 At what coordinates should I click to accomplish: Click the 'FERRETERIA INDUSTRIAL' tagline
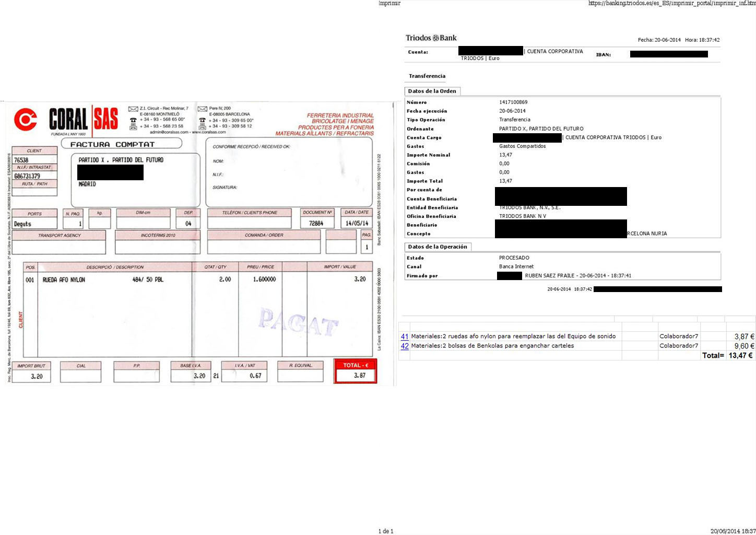point(340,115)
